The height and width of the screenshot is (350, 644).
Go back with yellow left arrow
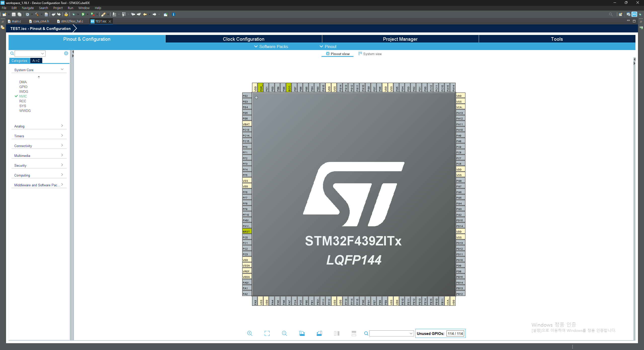click(145, 14)
